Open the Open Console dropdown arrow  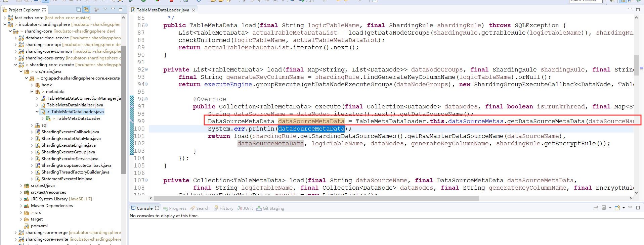[624, 208]
